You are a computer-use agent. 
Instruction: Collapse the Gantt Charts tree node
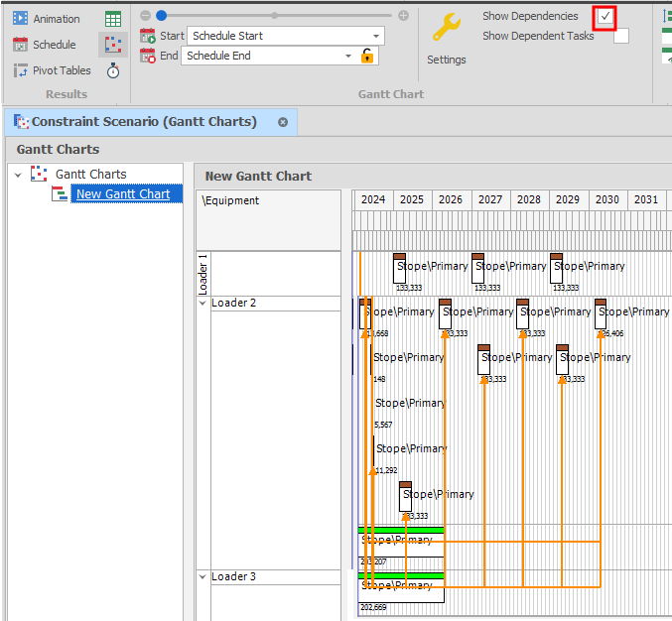pyautogui.click(x=18, y=175)
